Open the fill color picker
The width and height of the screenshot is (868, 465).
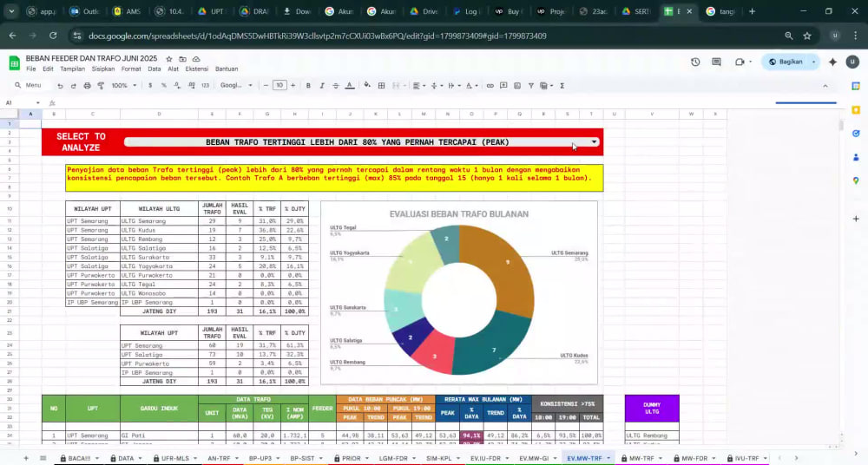[x=367, y=85]
